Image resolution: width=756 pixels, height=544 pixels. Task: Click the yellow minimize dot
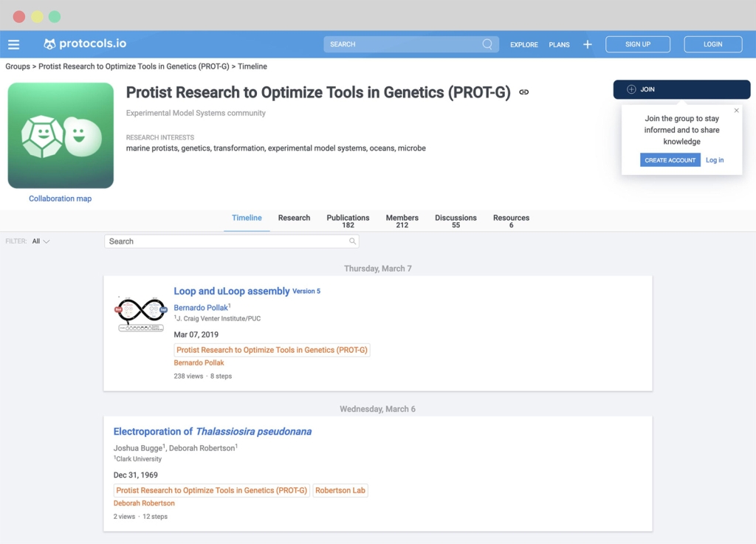(x=37, y=17)
